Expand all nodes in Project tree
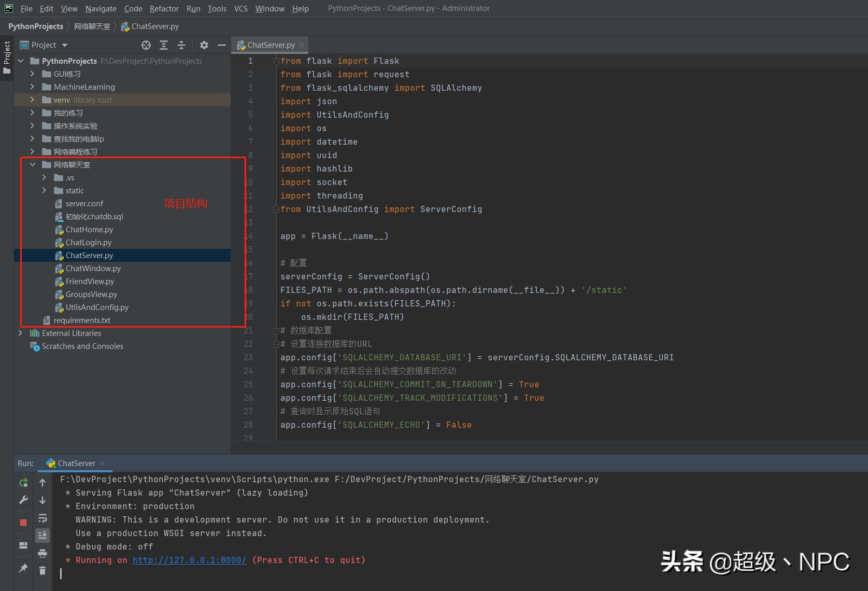Image resolution: width=868 pixels, height=591 pixels. pyautogui.click(x=164, y=45)
